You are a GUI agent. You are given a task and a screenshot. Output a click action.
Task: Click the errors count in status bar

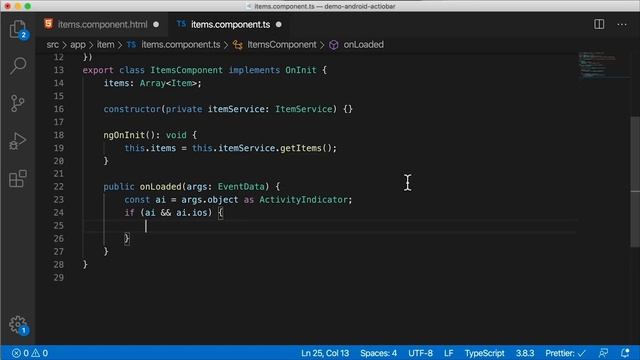pyautogui.click(x=20, y=353)
